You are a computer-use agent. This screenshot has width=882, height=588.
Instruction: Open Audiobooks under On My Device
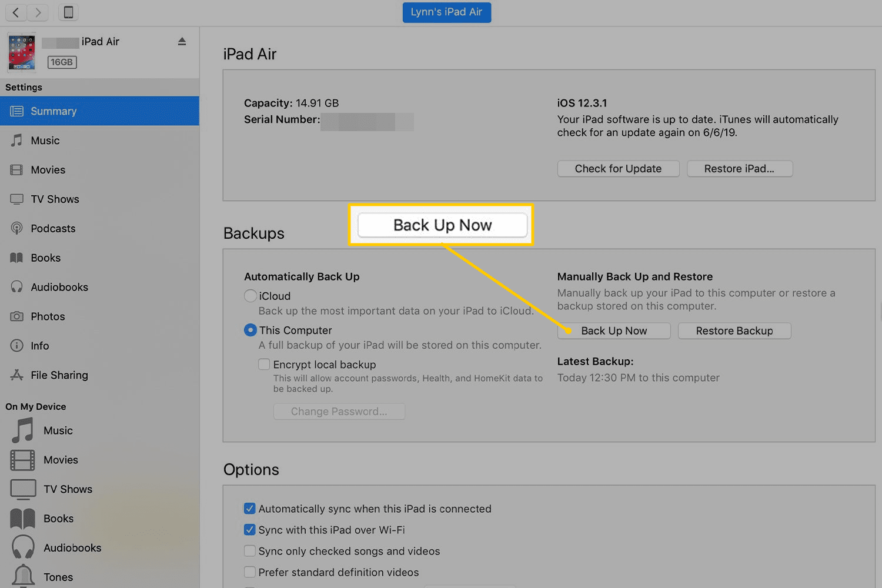pyautogui.click(x=72, y=548)
